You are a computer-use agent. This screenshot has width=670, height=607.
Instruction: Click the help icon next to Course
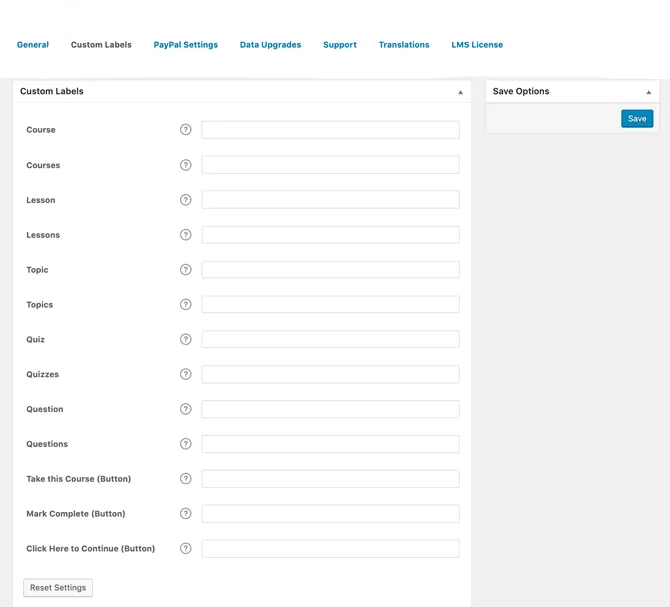point(185,130)
